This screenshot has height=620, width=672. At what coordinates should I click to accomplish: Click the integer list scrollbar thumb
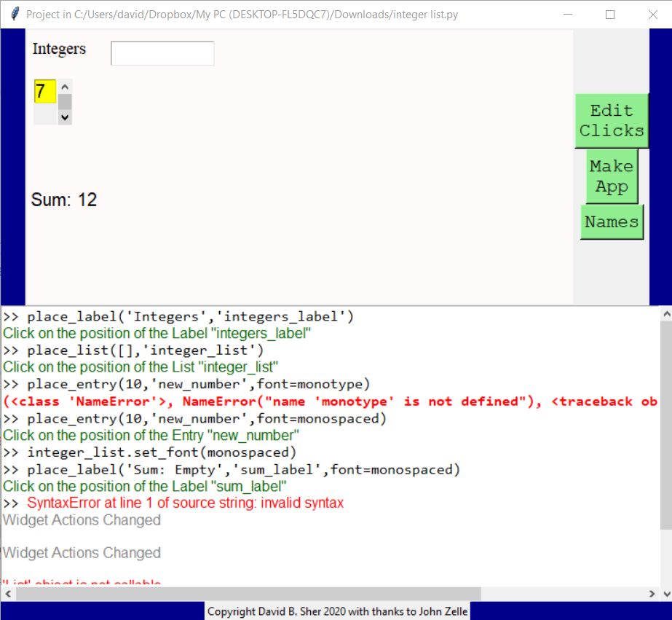[x=65, y=102]
